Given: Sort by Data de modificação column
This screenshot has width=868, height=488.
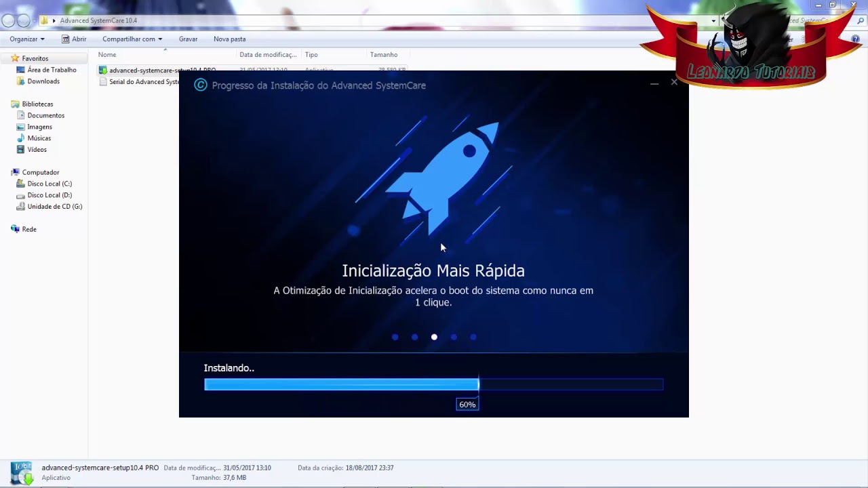Looking at the screenshot, I should (268, 55).
